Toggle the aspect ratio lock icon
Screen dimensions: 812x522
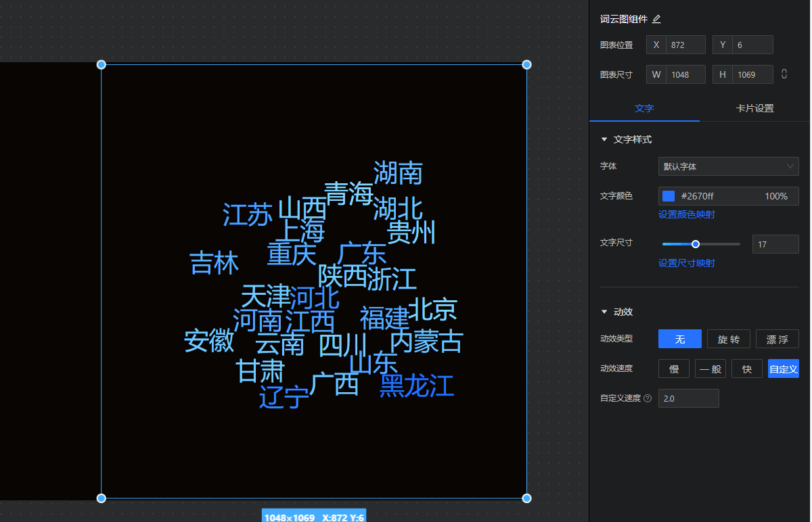pyautogui.click(x=784, y=74)
